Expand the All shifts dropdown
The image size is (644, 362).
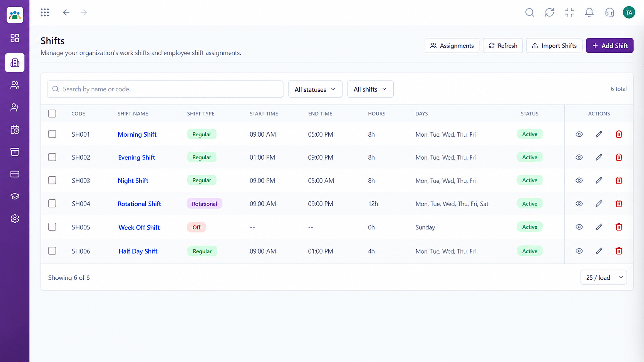click(x=370, y=89)
